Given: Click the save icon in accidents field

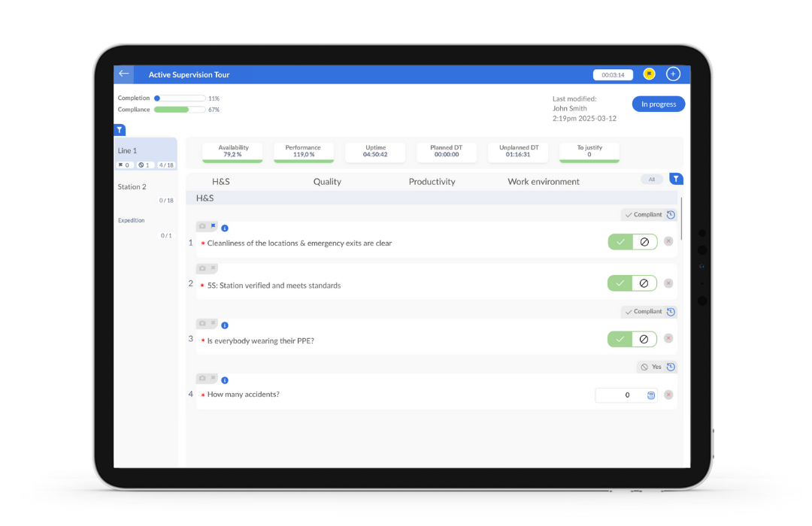Looking at the screenshot, I should tap(651, 395).
